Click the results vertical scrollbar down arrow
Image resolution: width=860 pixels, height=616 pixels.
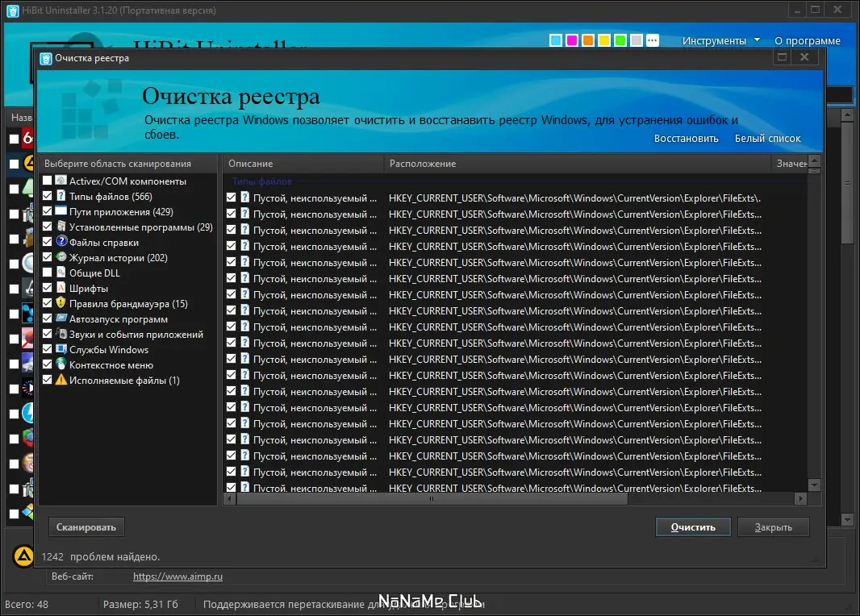click(814, 485)
